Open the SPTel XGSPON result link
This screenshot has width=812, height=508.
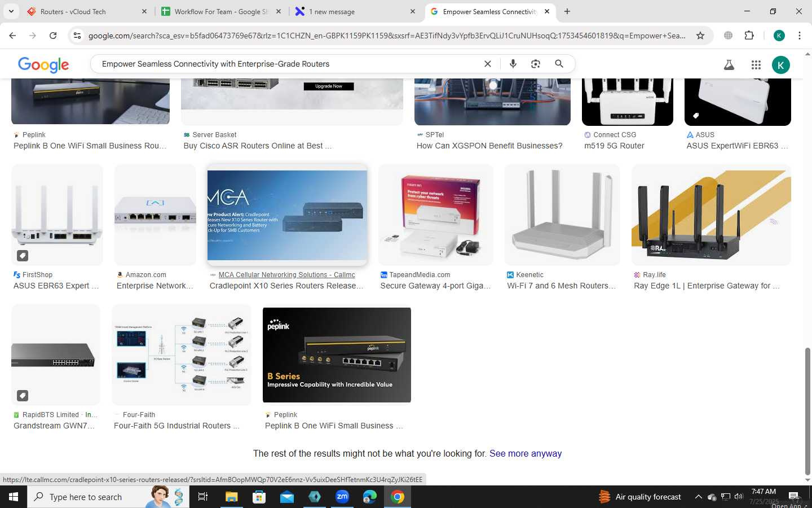pyautogui.click(x=489, y=146)
